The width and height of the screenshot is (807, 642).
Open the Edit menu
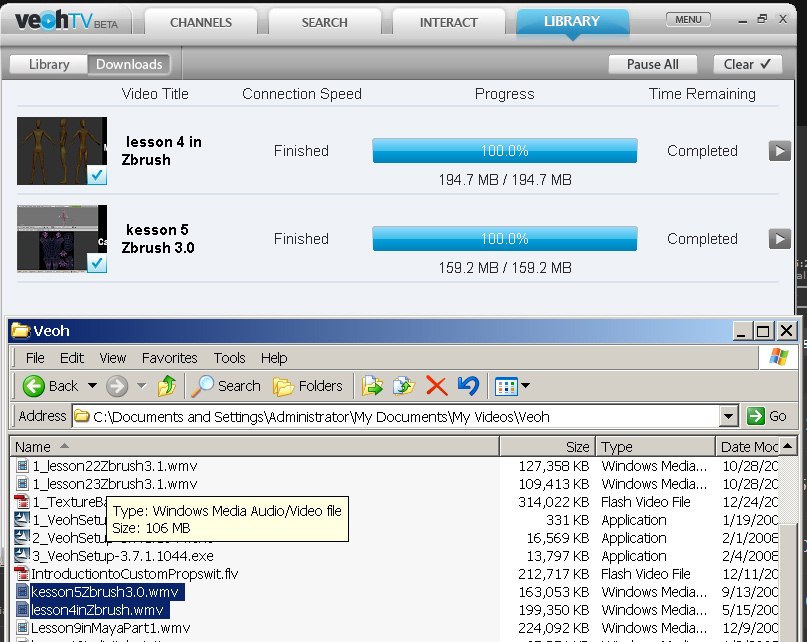tap(72, 358)
